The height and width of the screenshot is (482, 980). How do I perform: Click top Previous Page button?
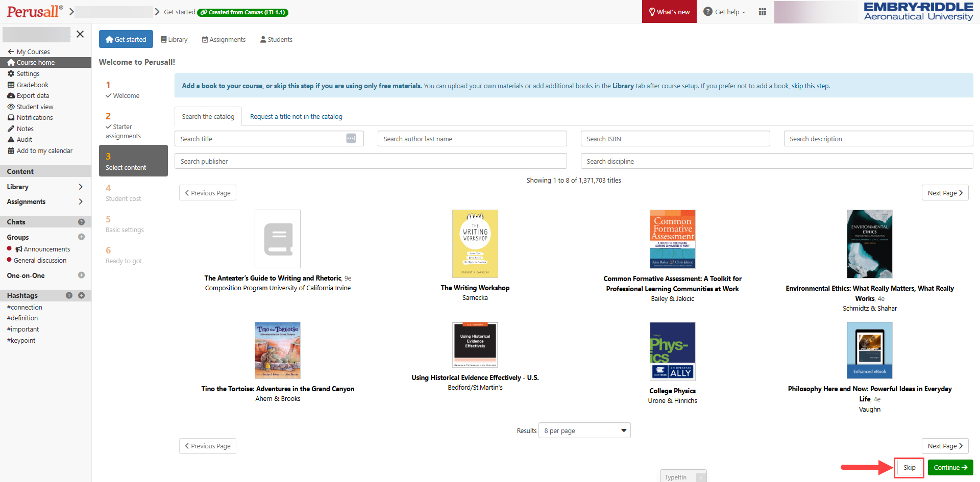point(208,193)
